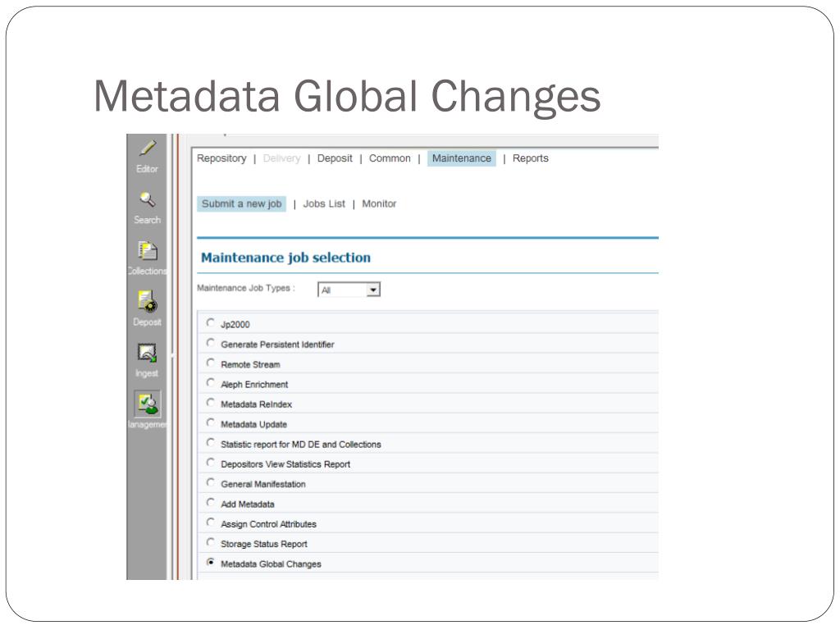The width and height of the screenshot is (840, 630).
Task: Open the Deposit sidebar icon
Action: pyautogui.click(x=148, y=301)
